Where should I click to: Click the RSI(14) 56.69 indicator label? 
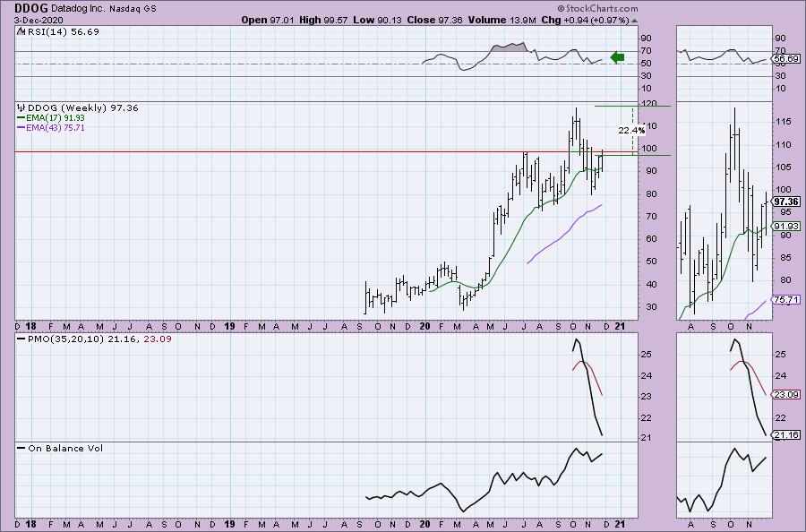[62, 31]
